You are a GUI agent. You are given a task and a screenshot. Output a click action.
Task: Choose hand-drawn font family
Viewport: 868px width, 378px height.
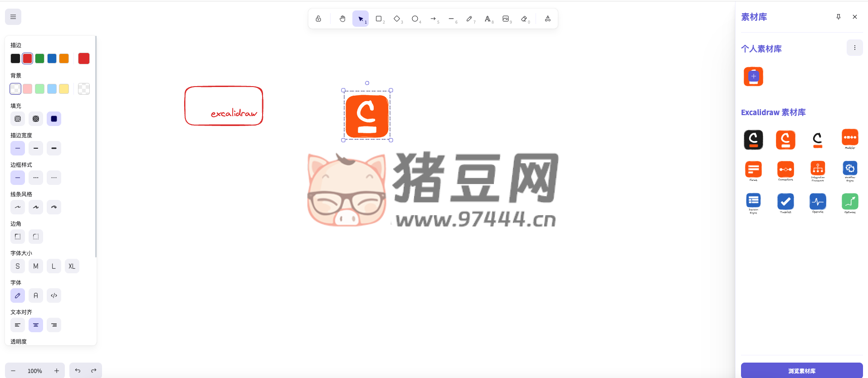click(x=18, y=296)
